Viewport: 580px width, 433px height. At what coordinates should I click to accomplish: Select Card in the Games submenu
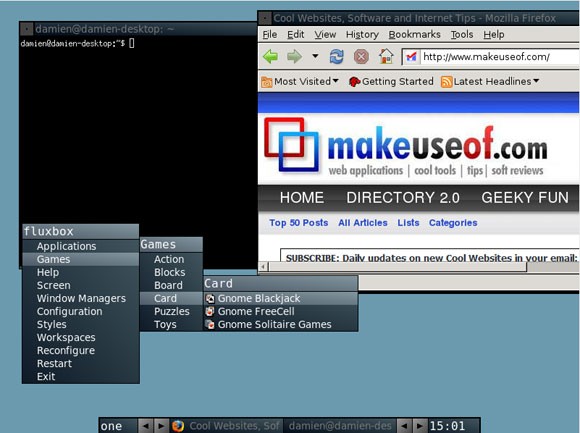point(171,298)
